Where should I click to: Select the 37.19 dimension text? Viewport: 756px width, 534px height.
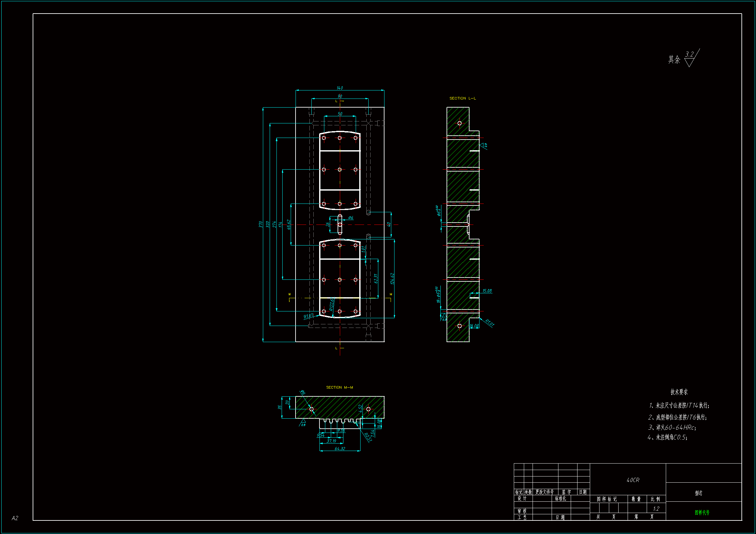pos(331,441)
